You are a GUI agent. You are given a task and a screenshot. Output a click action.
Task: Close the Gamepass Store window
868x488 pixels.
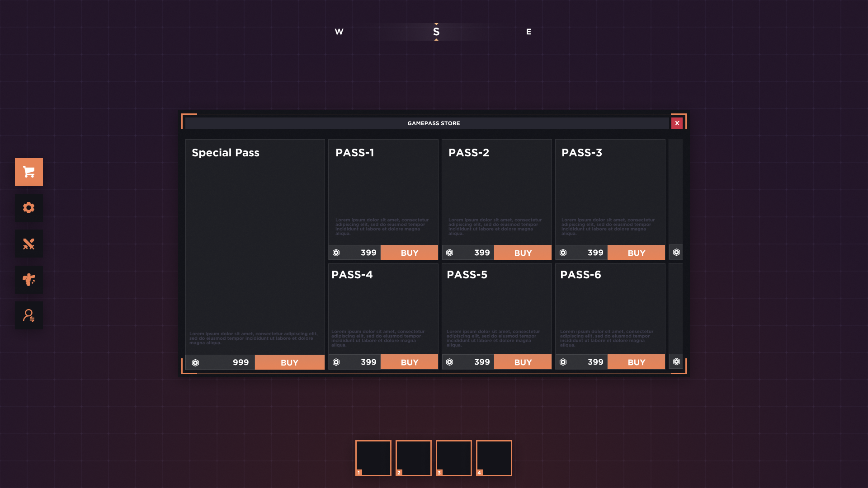(x=677, y=123)
